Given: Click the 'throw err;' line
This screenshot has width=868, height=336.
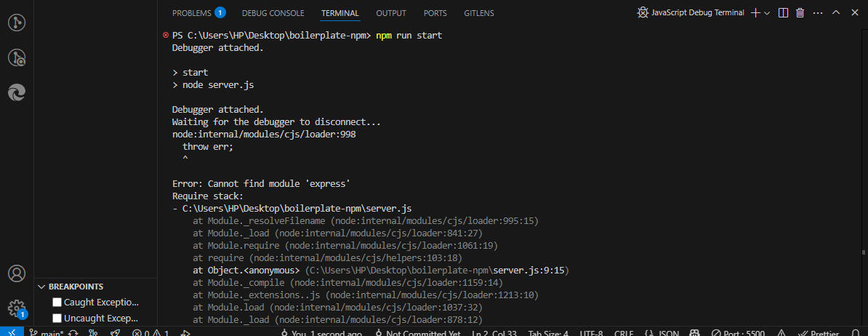Looking at the screenshot, I should pyautogui.click(x=208, y=147).
